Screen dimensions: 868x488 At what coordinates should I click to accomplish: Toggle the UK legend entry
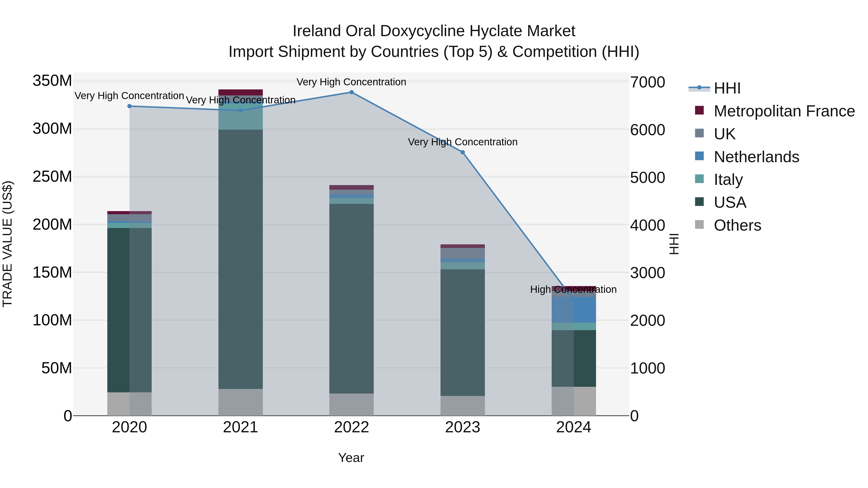click(x=715, y=134)
